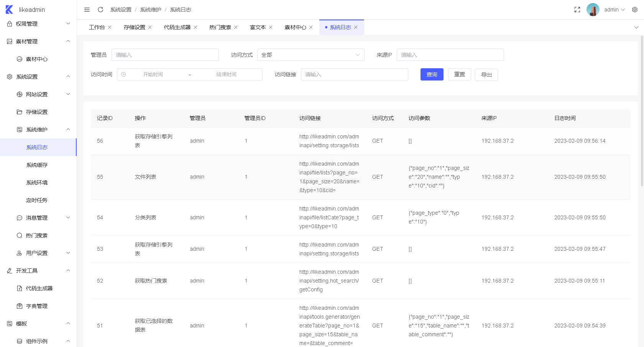
Task: Collapse the 素材管理 sidebar menu
Action: [38, 41]
